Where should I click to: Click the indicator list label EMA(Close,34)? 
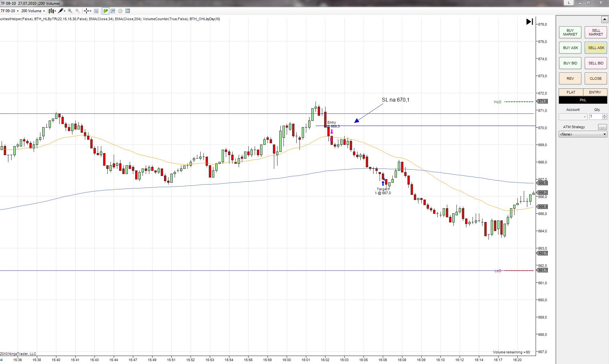(x=101, y=19)
